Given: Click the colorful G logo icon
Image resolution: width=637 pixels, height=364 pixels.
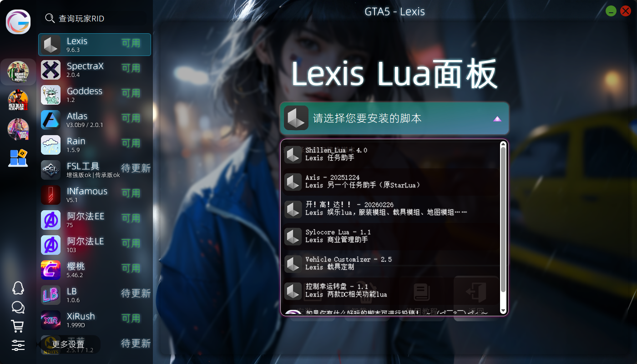Looking at the screenshot, I should [x=18, y=21].
